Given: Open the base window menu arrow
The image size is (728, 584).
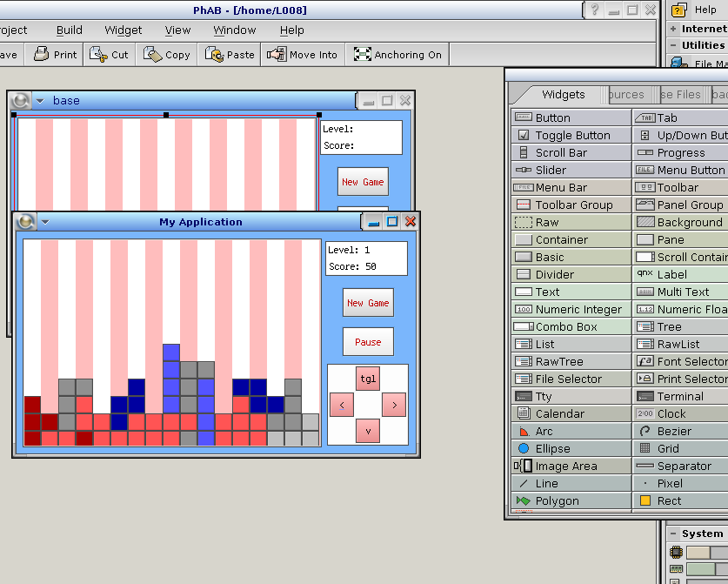Looking at the screenshot, I should [x=40, y=101].
